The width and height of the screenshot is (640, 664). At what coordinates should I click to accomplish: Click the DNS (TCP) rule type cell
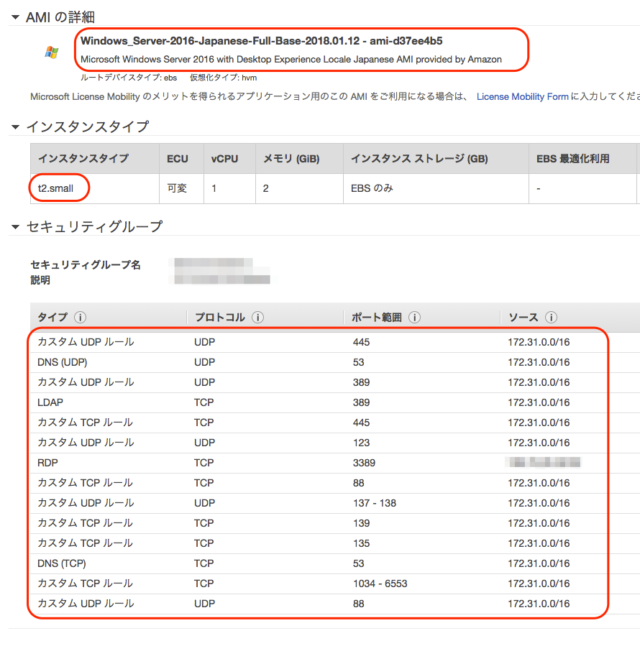pyautogui.click(x=61, y=563)
